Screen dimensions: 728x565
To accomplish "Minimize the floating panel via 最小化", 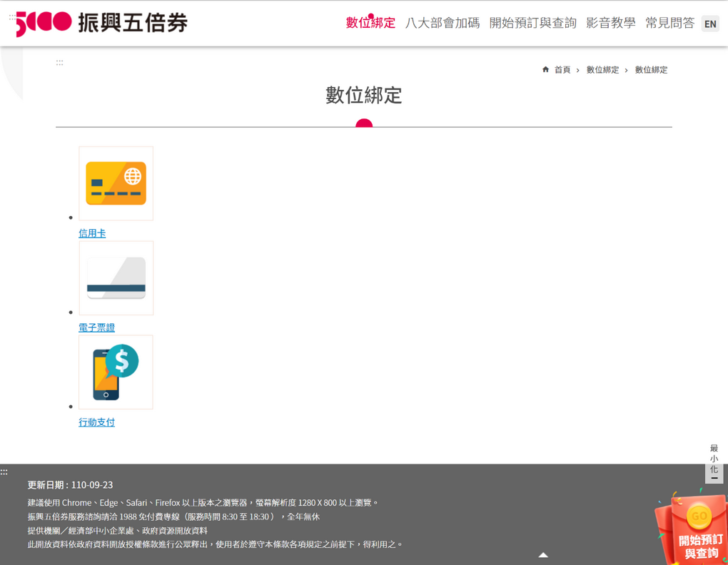I will click(714, 462).
